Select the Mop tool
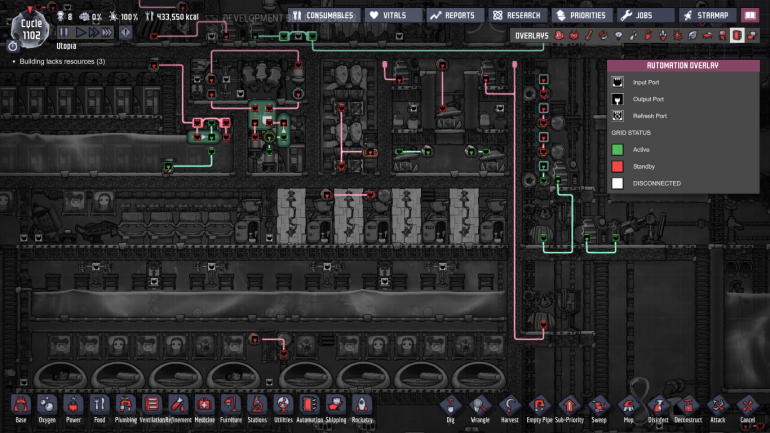Viewport: 770px width, 433px height. [629, 408]
